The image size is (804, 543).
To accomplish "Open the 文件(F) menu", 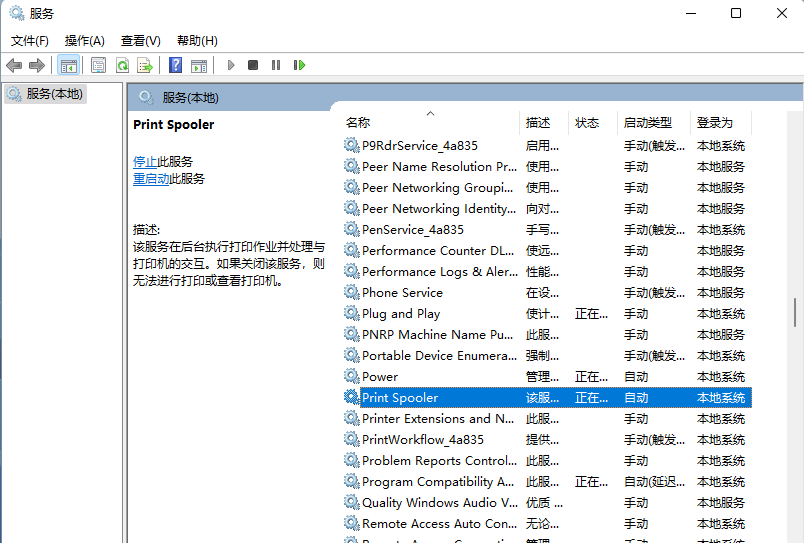I will point(30,41).
